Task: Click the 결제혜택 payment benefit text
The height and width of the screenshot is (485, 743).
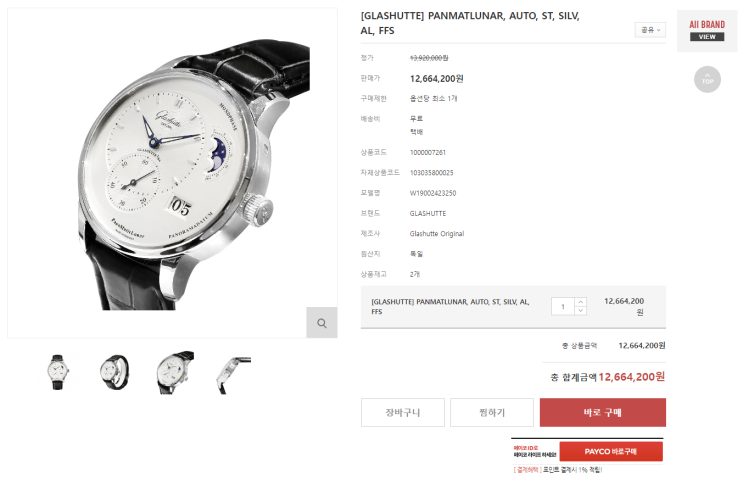Action: coord(528,470)
